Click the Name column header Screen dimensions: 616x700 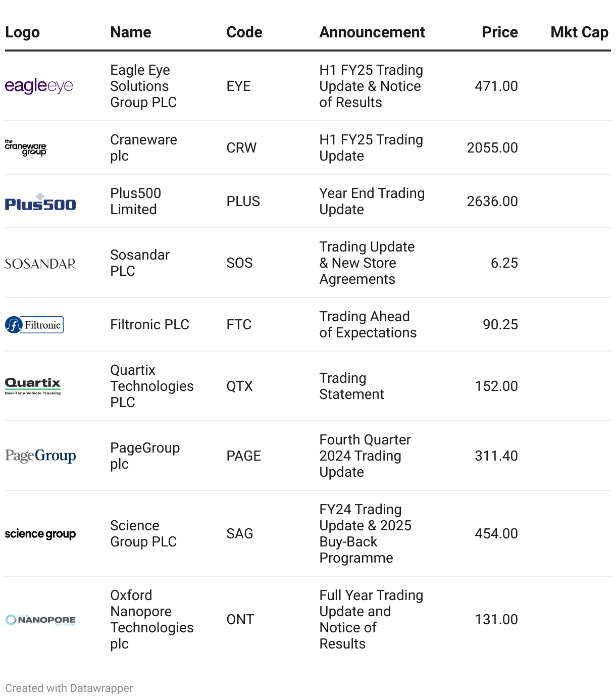131,32
